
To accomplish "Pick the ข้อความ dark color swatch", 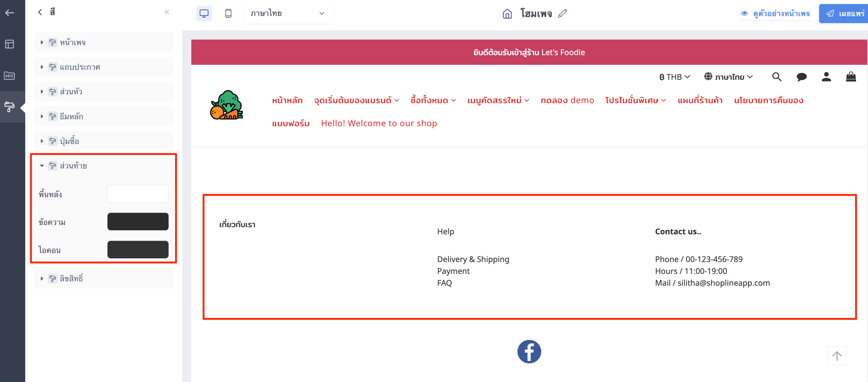I will tap(138, 222).
